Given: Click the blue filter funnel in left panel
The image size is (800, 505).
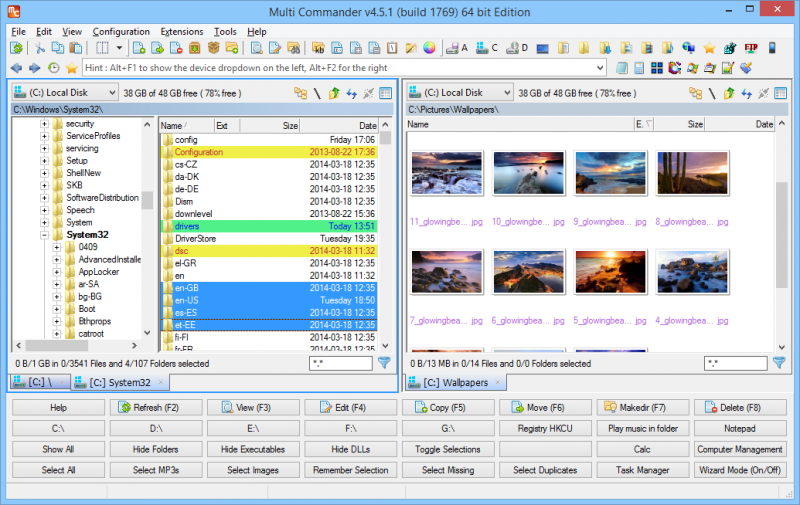Looking at the screenshot, I should pos(384,363).
